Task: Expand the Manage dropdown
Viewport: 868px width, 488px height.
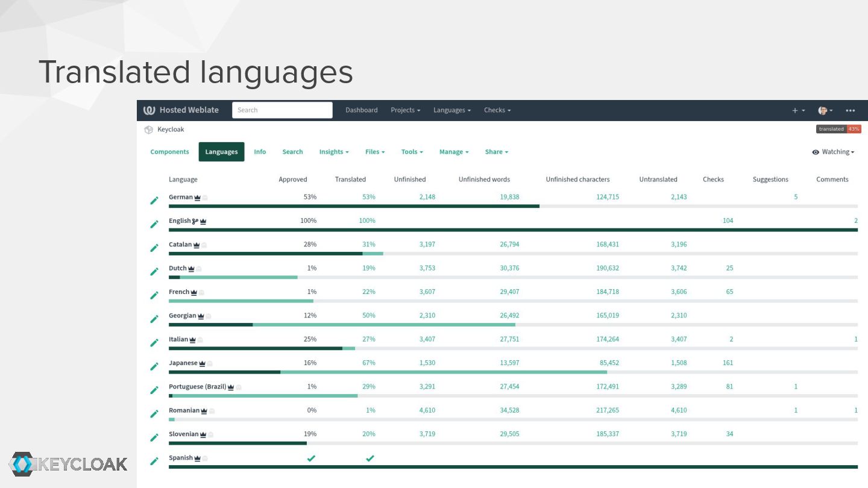Action: pos(453,152)
